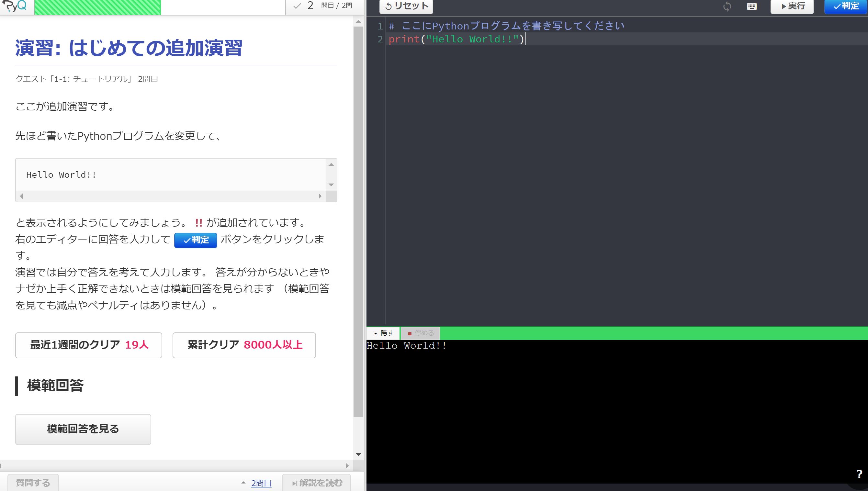Image resolution: width=868 pixels, height=491 pixels.
Task: Click code sample box scroll down arrow
Action: pyautogui.click(x=331, y=184)
